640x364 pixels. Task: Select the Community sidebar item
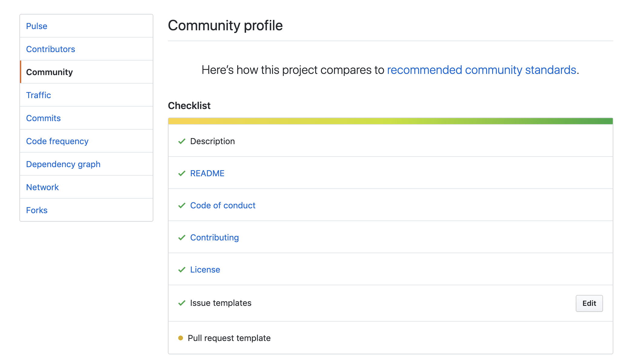[x=49, y=72]
